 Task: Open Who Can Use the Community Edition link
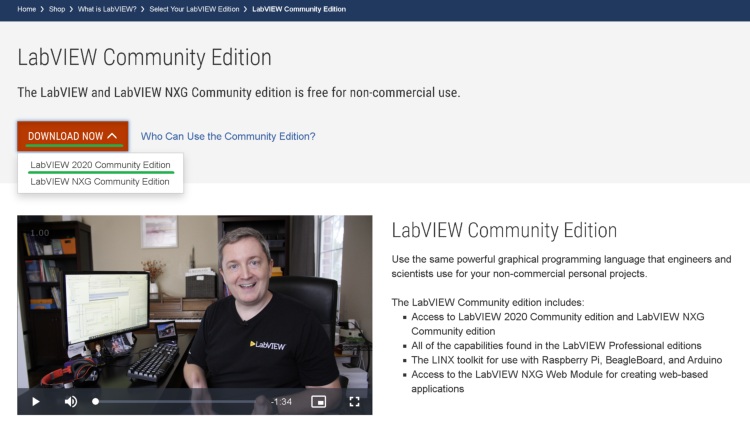coord(228,136)
